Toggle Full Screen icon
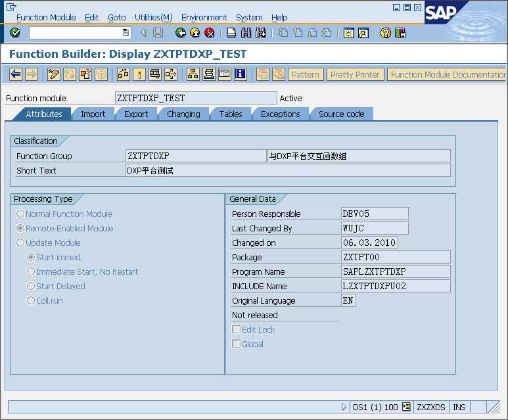The height and width of the screenshot is (420, 508). pos(225,74)
